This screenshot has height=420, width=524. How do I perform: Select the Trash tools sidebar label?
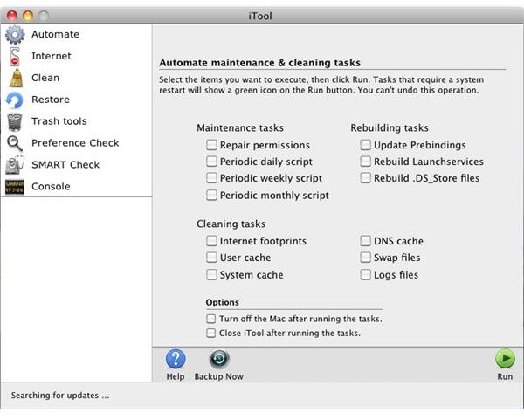tap(59, 121)
